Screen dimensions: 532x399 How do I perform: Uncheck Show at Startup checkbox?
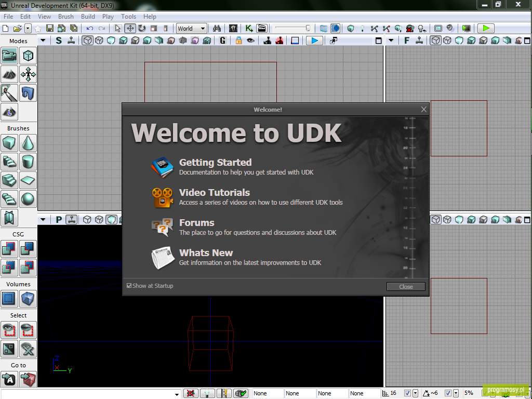coord(129,286)
